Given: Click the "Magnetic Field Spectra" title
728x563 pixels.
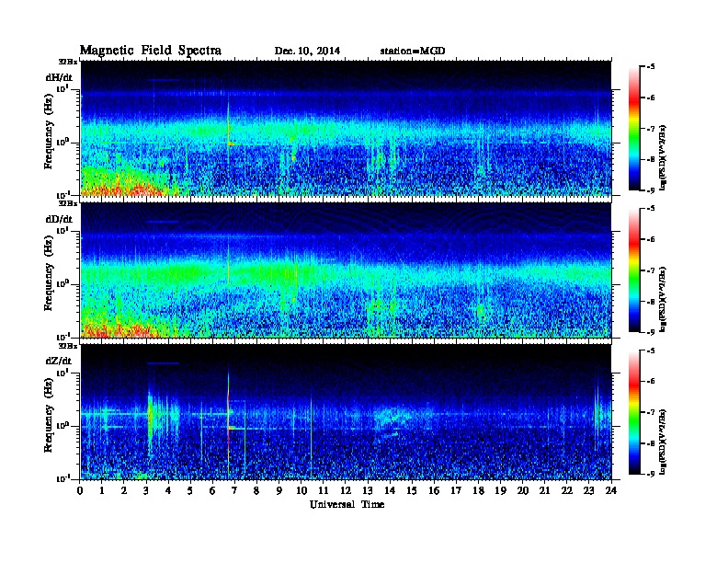Looking at the screenshot, I should pyautogui.click(x=151, y=51).
